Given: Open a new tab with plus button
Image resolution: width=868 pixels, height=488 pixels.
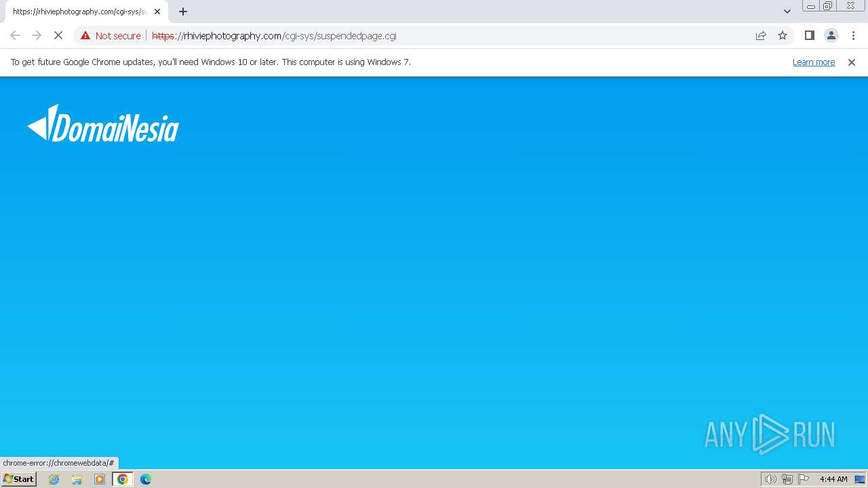Looking at the screenshot, I should click(183, 12).
